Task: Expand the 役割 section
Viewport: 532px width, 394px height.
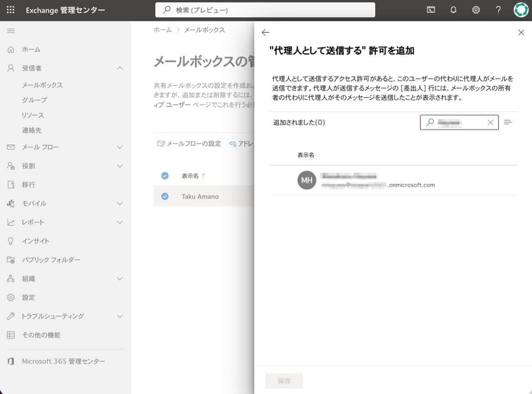Action: tap(120, 166)
